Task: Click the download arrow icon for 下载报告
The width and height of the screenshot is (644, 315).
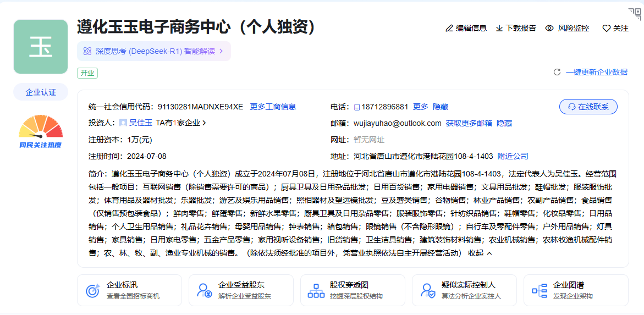Action: (499, 29)
